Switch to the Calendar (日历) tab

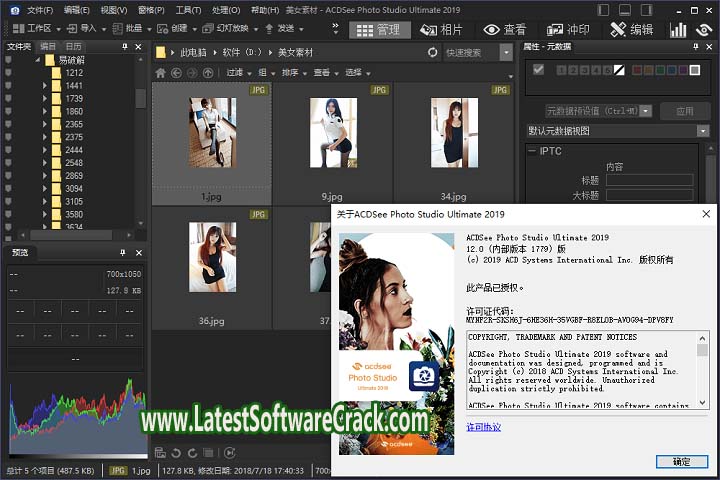pyautogui.click(x=73, y=46)
